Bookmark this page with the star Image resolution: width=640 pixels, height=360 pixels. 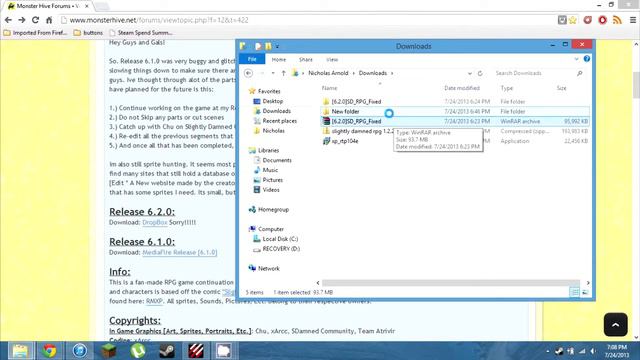(573, 20)
